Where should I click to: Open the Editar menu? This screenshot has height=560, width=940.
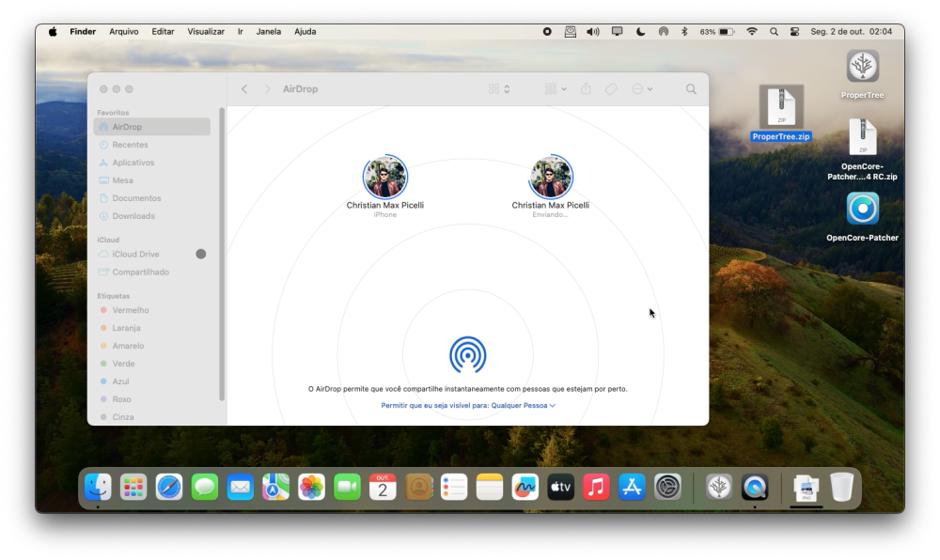163,32
